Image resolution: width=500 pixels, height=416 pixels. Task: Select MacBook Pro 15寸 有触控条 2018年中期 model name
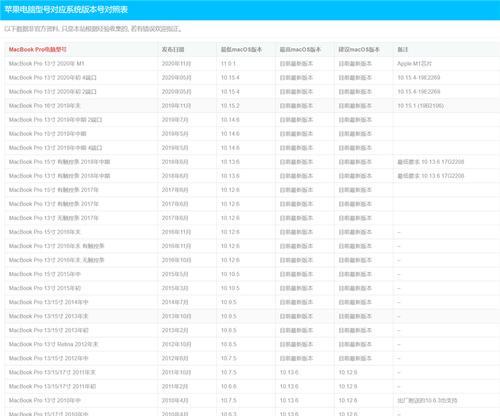click(59, 162)
